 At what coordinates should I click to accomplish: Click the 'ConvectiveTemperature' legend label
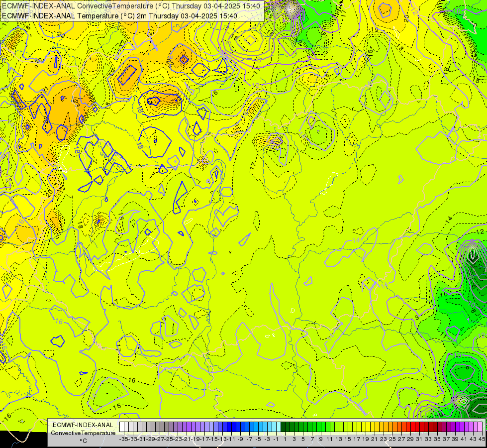click(83, 433)
